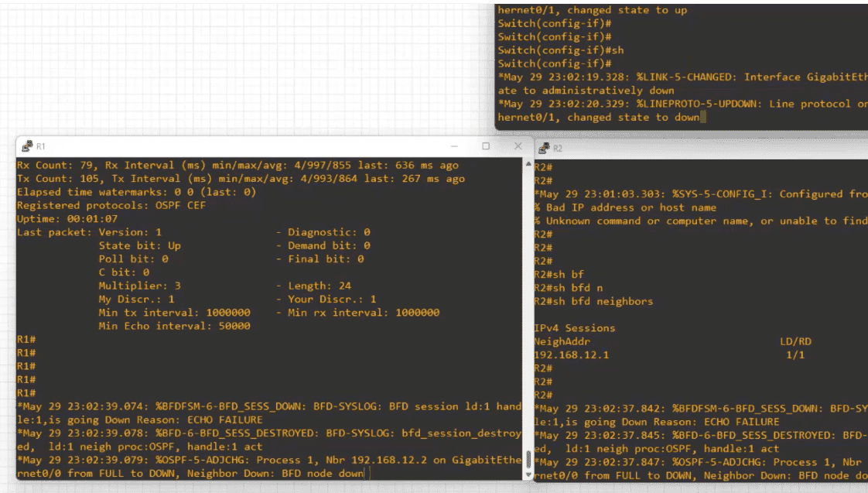Maximize the R1 terminal window

486,146
